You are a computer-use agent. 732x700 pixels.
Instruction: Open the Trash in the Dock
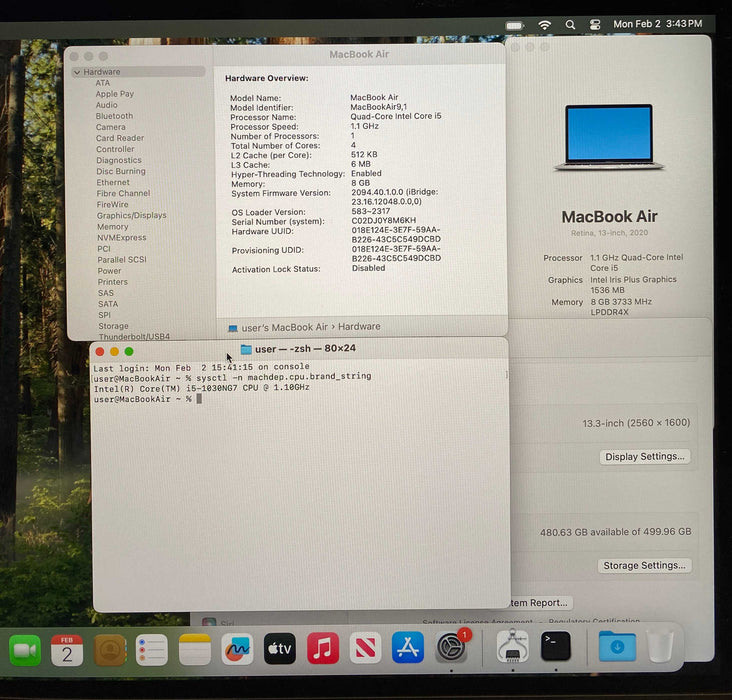coord(660,646)
